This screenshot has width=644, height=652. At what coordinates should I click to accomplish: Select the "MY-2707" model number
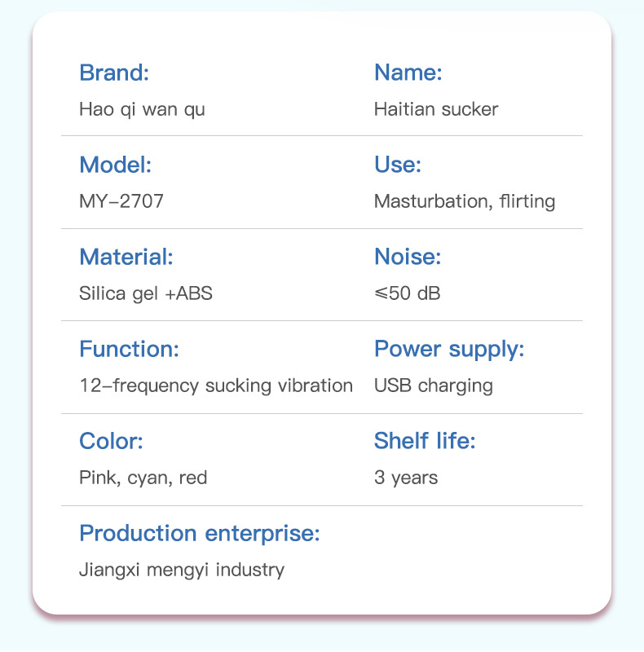click(121, 201)
